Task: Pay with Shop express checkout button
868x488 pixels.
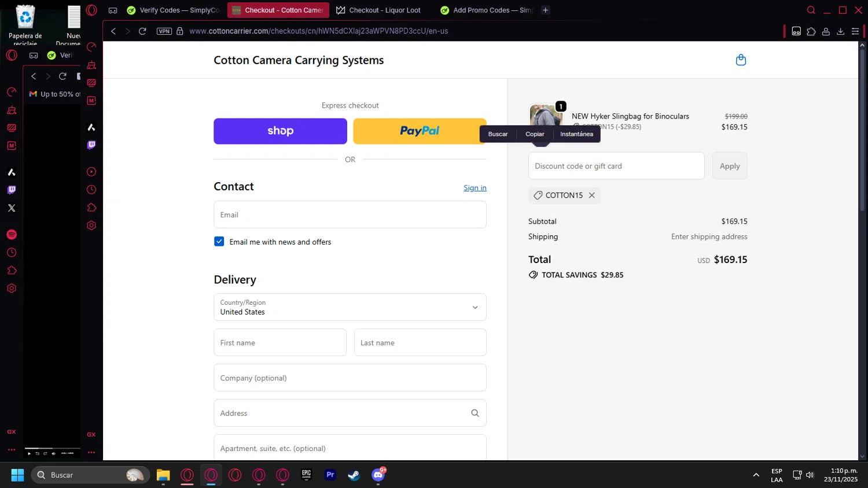Action: tap(280, 131)
